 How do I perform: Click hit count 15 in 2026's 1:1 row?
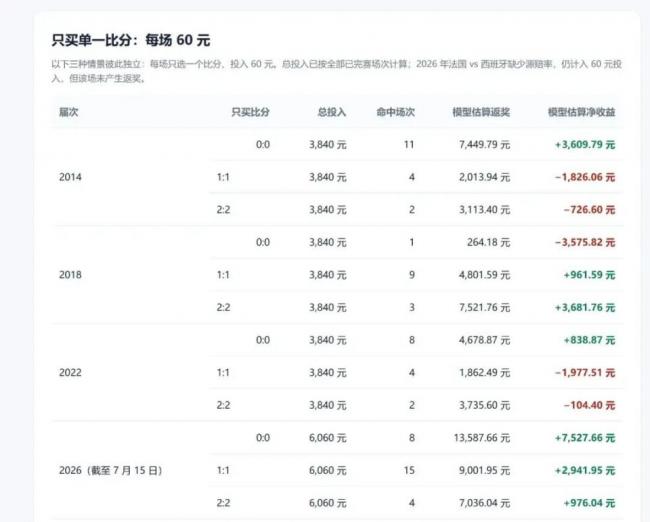point(409,471)
